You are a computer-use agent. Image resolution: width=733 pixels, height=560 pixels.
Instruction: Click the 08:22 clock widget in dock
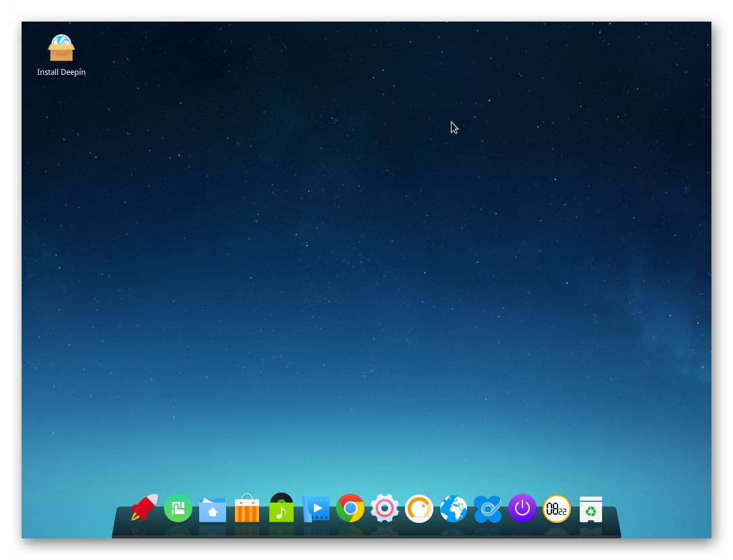[556, 509]
